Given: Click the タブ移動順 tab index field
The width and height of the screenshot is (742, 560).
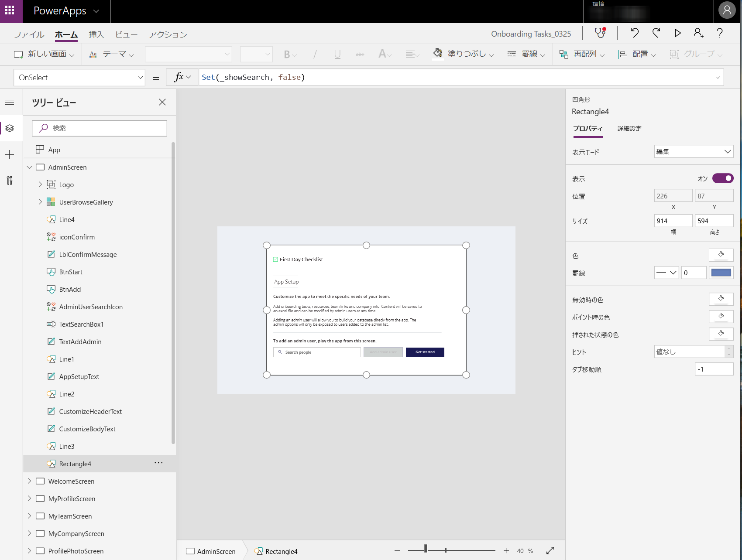Looking at the screenshot, I should point(714,369).
